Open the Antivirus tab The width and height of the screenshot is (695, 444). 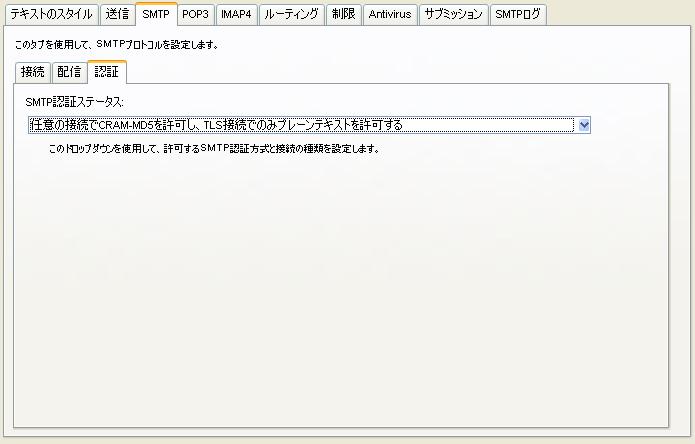coord(390,14)
